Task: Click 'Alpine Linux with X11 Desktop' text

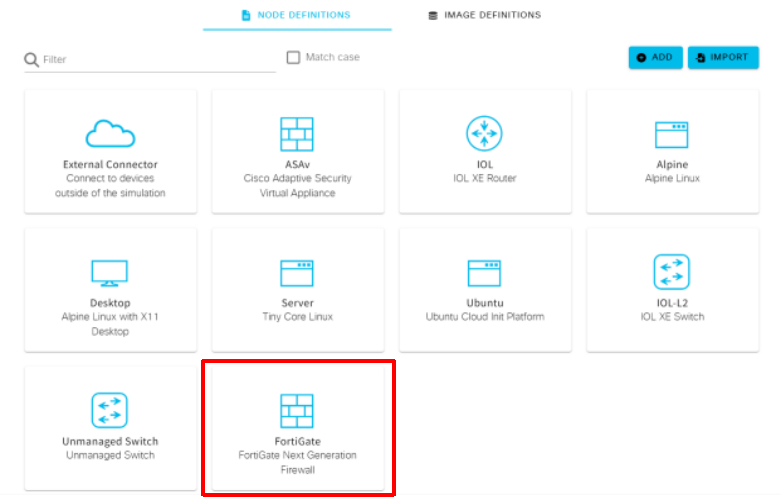Action: [110, 324]
